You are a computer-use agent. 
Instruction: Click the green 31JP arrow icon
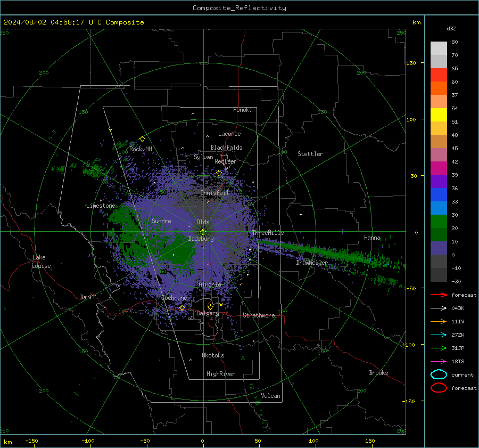pyautogui.click(x=439, y=348)
